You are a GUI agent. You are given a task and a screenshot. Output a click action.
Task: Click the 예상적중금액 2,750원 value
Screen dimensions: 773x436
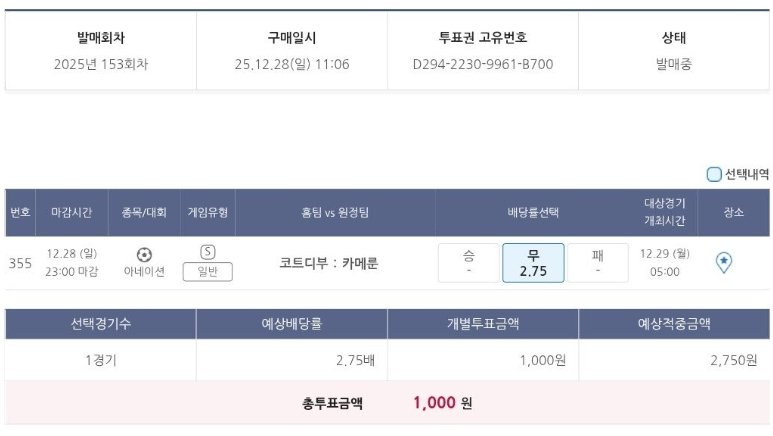point(733,360)
